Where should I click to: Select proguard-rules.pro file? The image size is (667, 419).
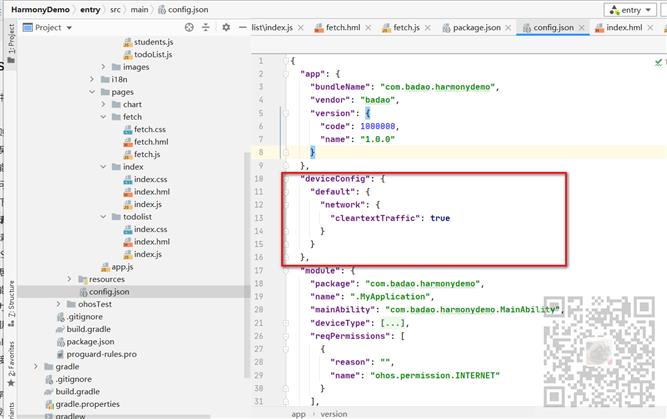97,354
